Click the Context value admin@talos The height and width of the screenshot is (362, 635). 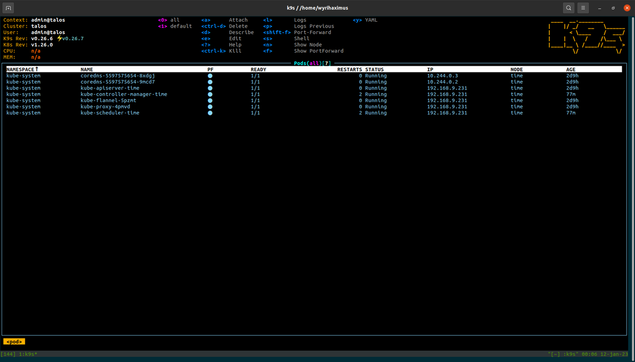pyautogui.click(x=48, y=20)
